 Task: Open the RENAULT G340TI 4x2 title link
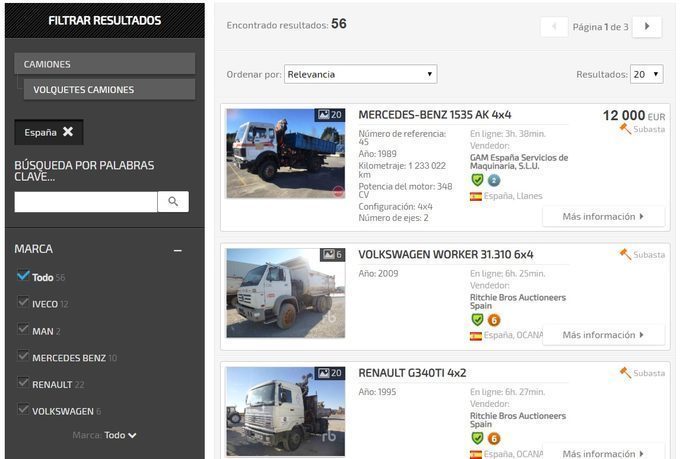(x=412, y=373)
